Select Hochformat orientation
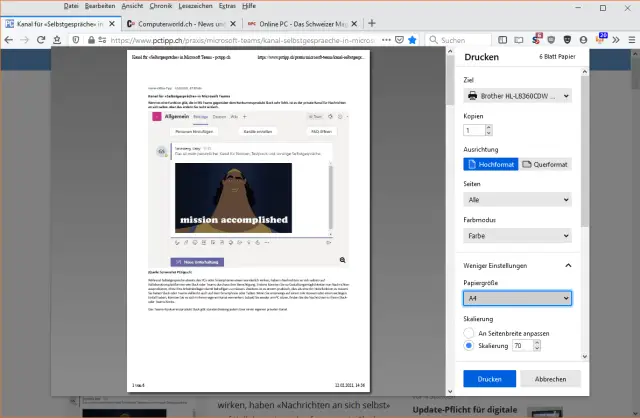This screenshot has height=418, width=640. tap(492, 164)
